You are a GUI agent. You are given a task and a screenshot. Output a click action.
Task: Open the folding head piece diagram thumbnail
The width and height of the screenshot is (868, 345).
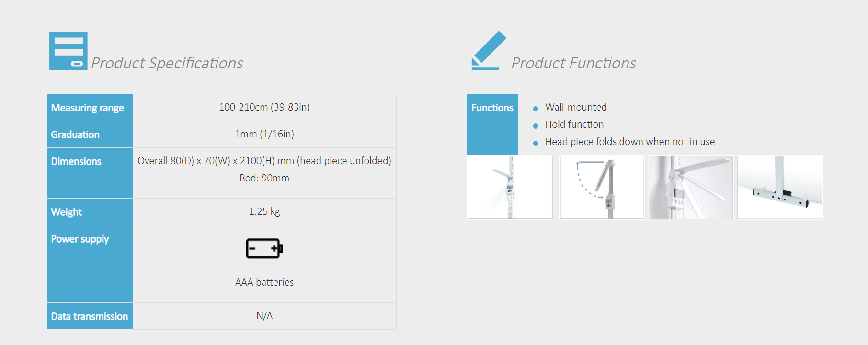602,187
